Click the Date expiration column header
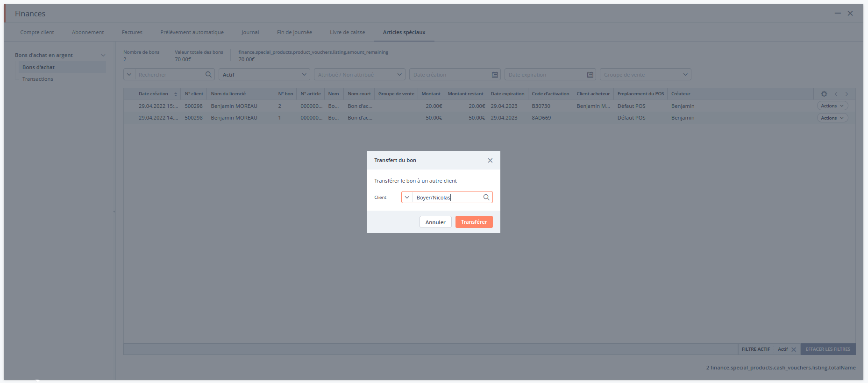 (x=507, y=94)
